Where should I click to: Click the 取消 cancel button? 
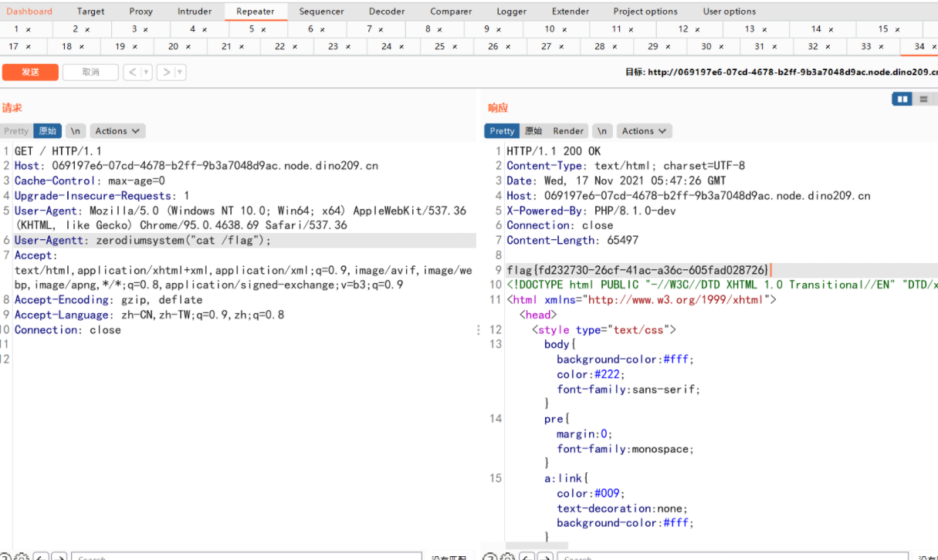[90, 73]
